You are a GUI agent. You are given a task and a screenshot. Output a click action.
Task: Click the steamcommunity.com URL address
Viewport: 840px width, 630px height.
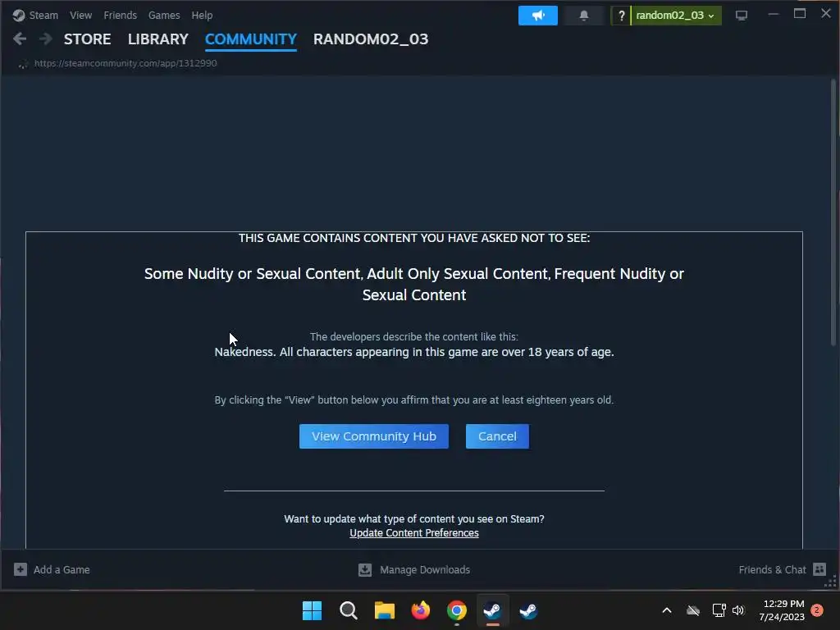[x=126, y=63]
